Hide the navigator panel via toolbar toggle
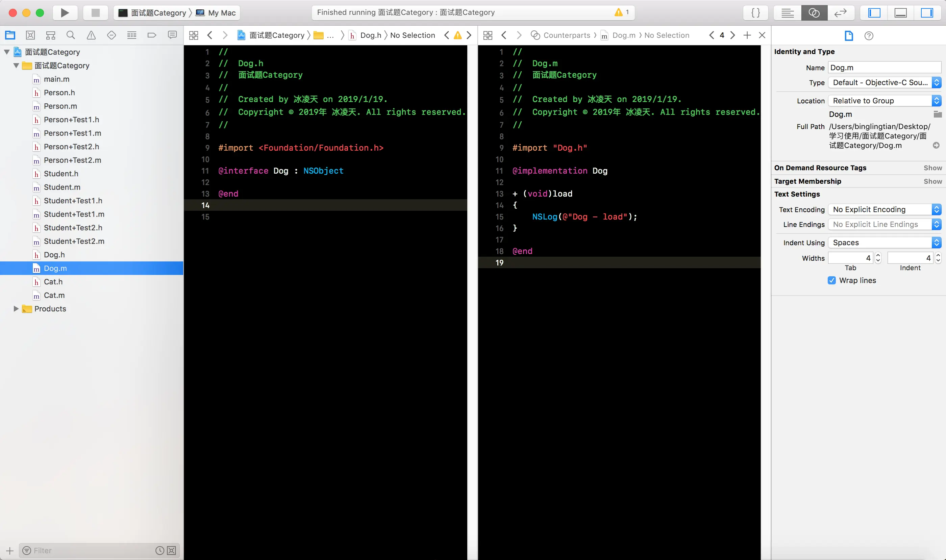 click(874, 13)
